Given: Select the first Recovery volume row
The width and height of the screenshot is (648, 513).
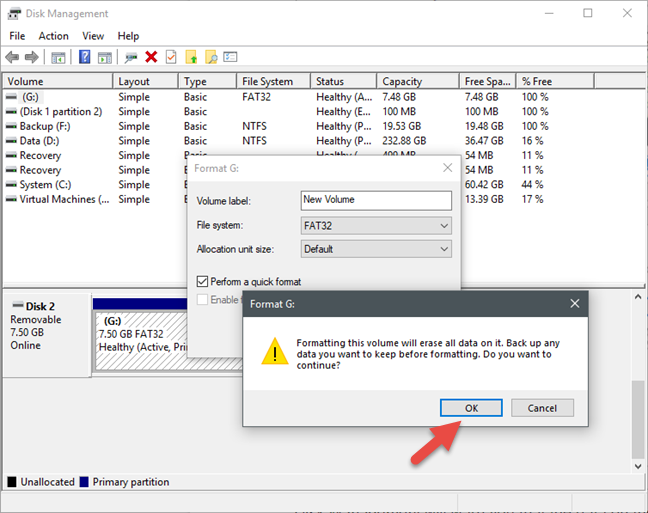Looking at the screenshot, I should tap(40, 155).
